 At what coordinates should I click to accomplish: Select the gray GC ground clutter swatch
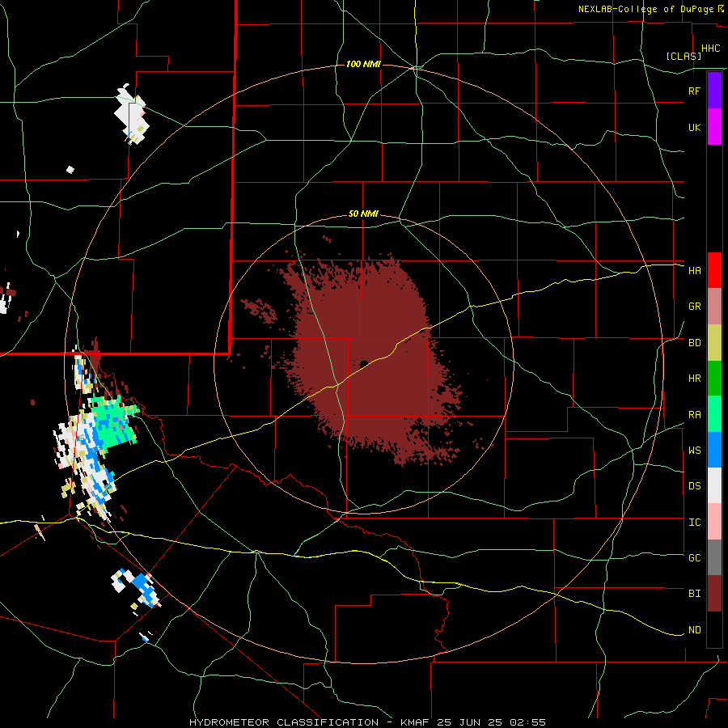(714, 557)
